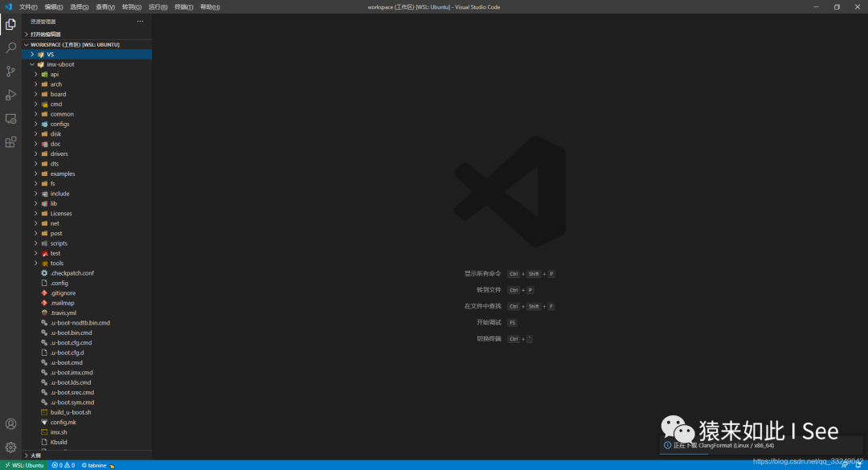Open the 文件(F) menu

tap(28, 7)
